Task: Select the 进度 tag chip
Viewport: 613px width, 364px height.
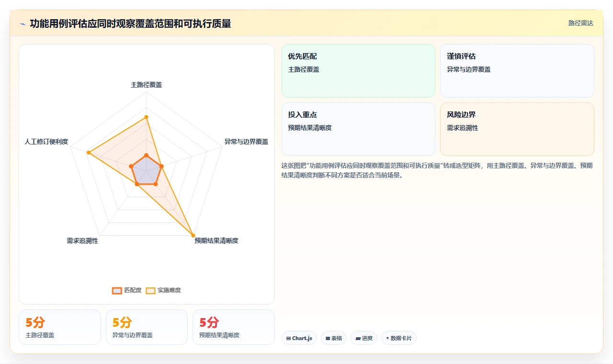Action: (364, 338)
